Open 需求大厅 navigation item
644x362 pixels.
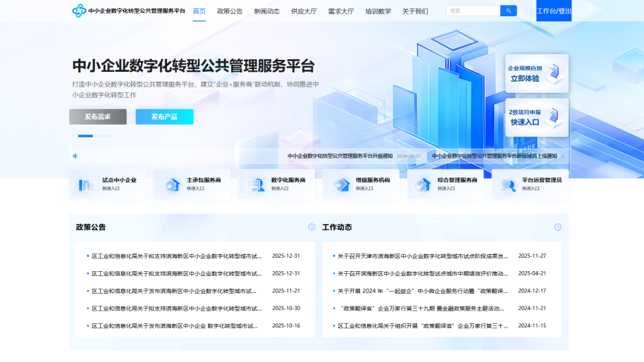pos(341,11)
